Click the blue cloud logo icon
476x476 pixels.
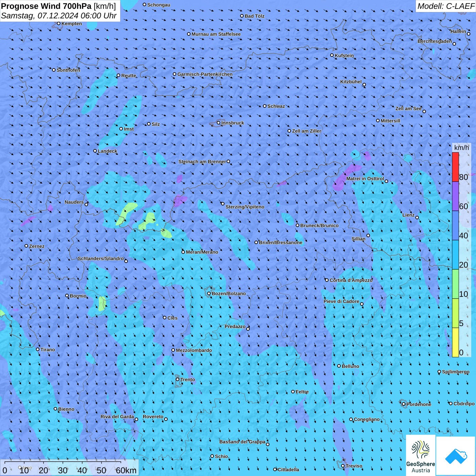tap(456, 456)
